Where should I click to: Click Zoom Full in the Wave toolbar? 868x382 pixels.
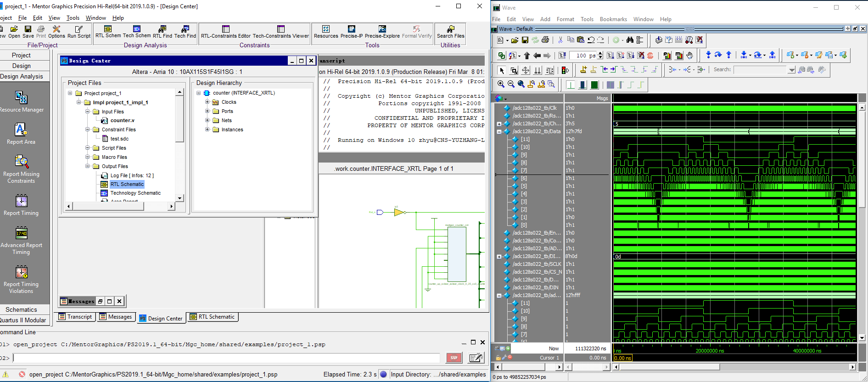tap(521, 84)
